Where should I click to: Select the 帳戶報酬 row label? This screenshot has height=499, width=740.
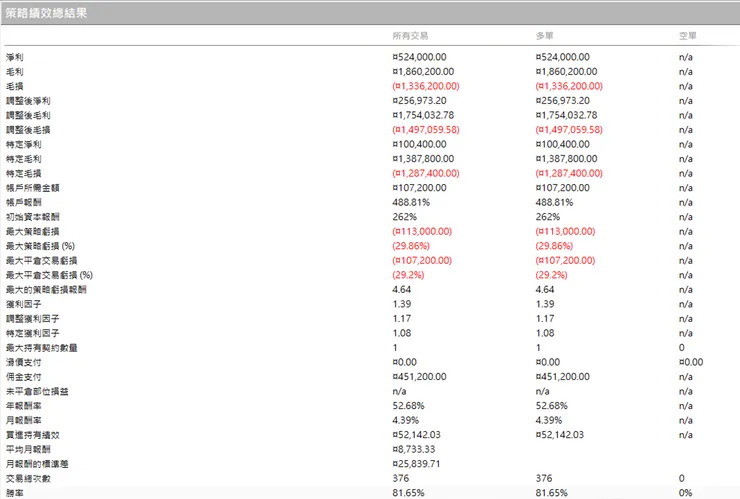[x=24, y=203]
